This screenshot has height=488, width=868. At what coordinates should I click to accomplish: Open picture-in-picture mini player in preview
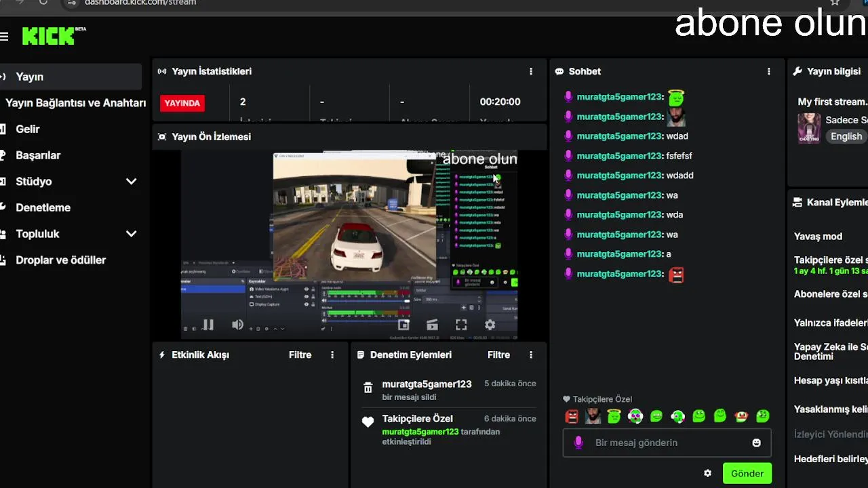coord(403,325)
